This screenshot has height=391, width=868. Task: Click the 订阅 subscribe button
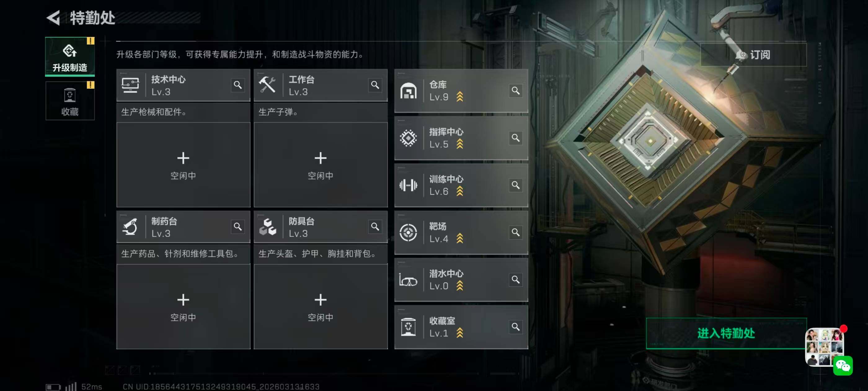tap(753, 55)
